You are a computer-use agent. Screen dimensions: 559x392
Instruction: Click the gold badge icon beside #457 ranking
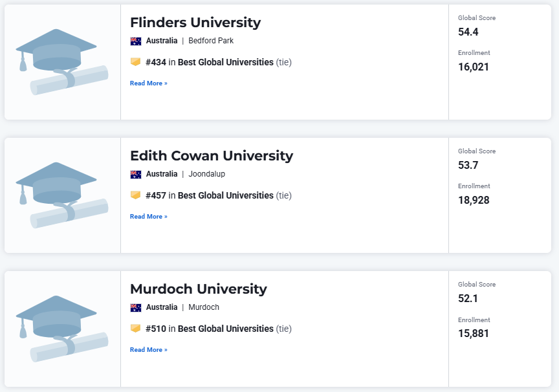(x=135, y=195)
